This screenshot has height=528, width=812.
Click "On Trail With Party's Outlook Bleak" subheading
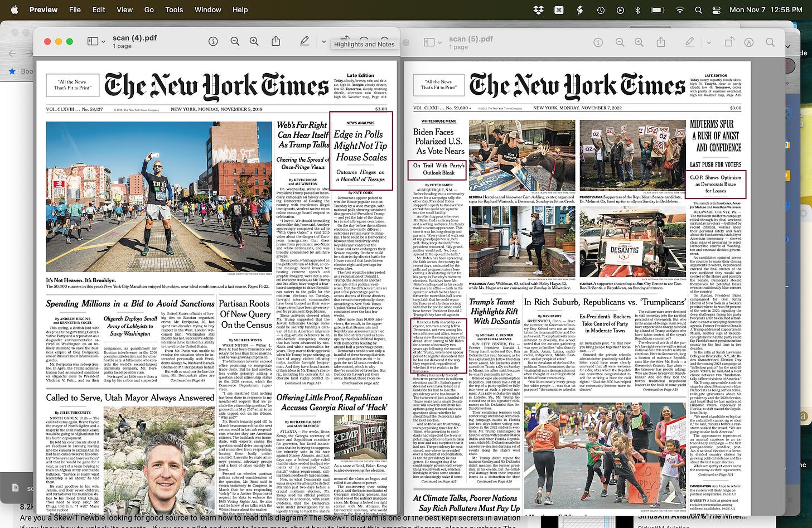pyautogui.click(x=438, y=169)
